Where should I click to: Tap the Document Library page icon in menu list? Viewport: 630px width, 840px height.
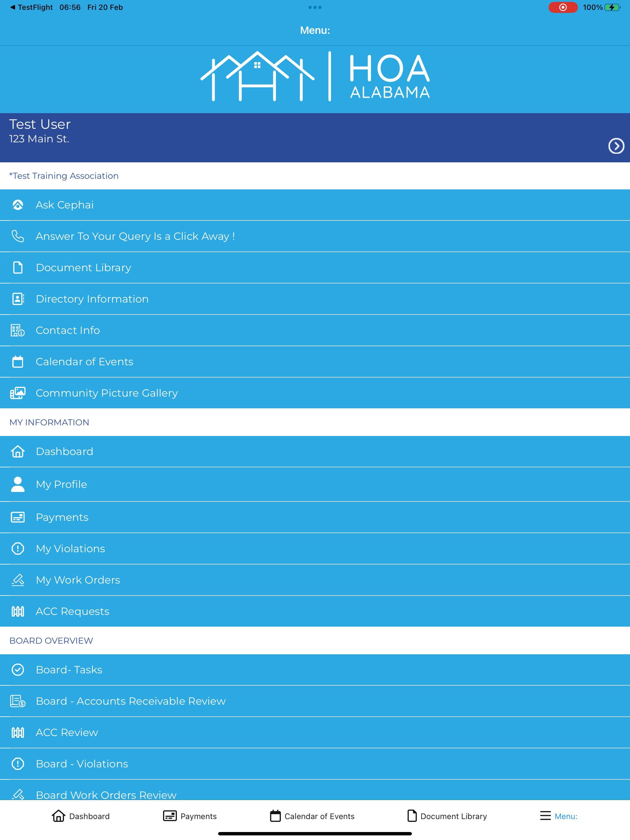coord(18,267)
